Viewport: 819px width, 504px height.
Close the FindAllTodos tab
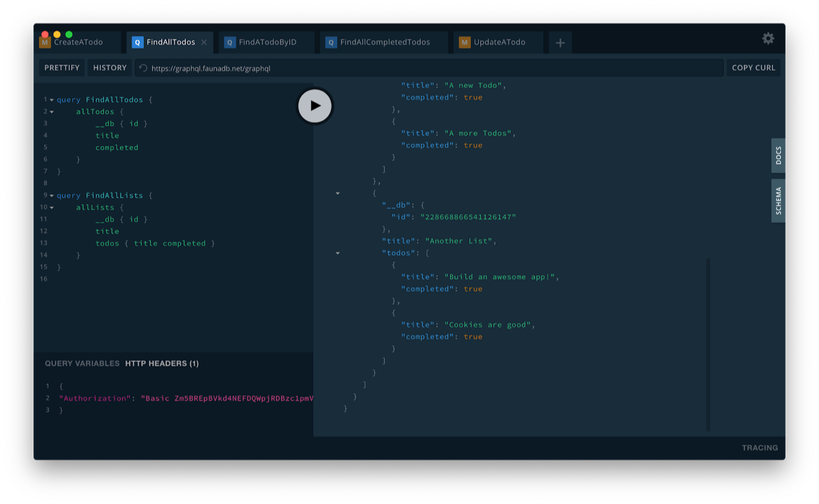[203, 42]
